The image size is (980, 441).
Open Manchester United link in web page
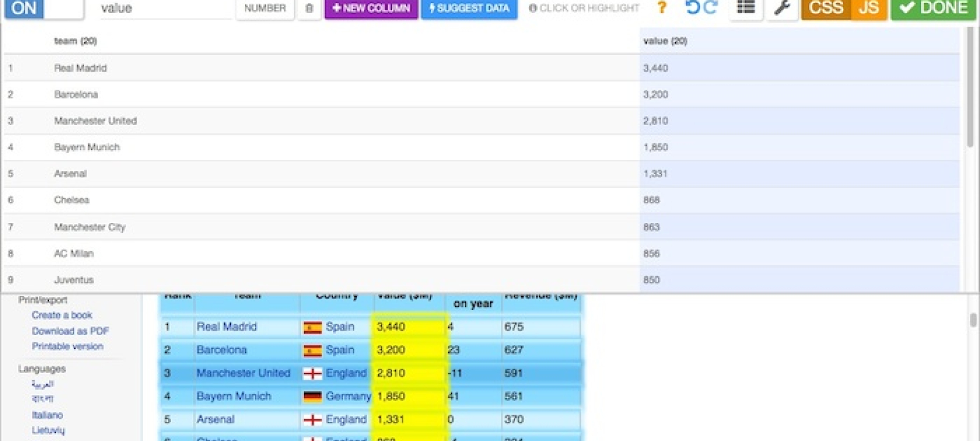[x=243, y=373]
